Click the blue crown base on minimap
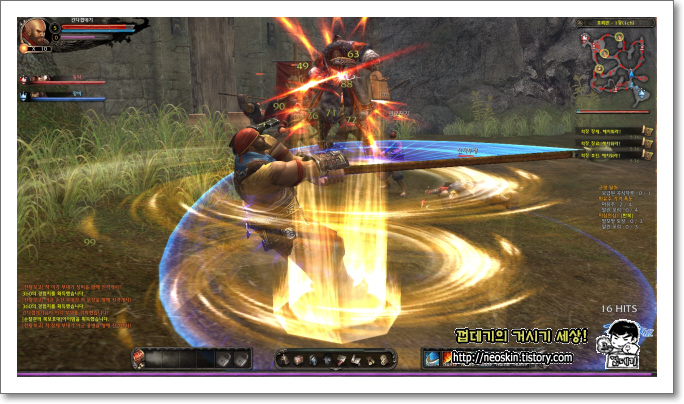684x404 pixels. point(642,93)
